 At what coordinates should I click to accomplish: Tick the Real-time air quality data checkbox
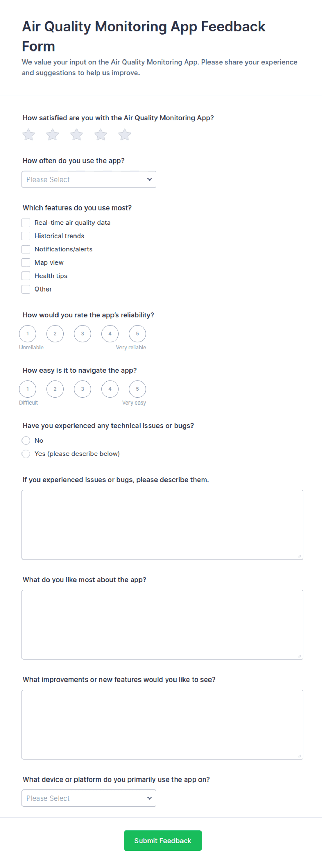click(26, 223)
